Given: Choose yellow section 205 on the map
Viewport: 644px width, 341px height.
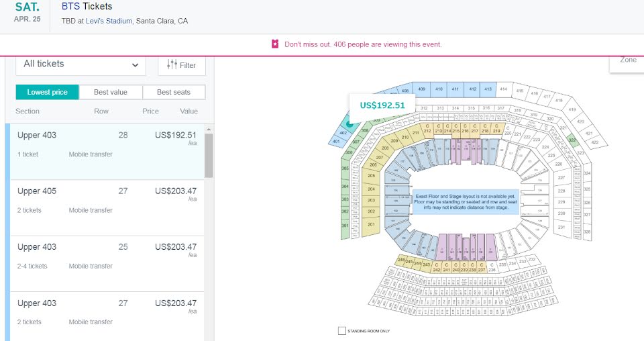Looking at the screenshot, I should click(371, 175).
